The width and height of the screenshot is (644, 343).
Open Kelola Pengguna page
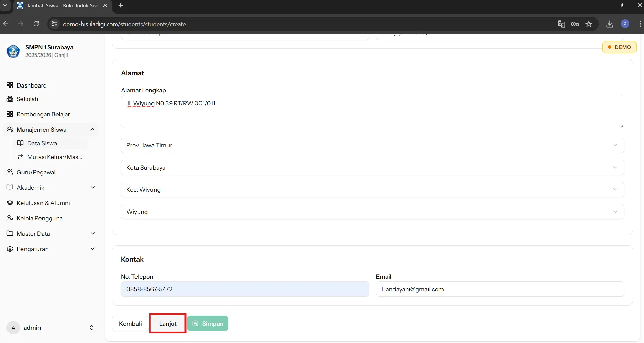(39, 218)
